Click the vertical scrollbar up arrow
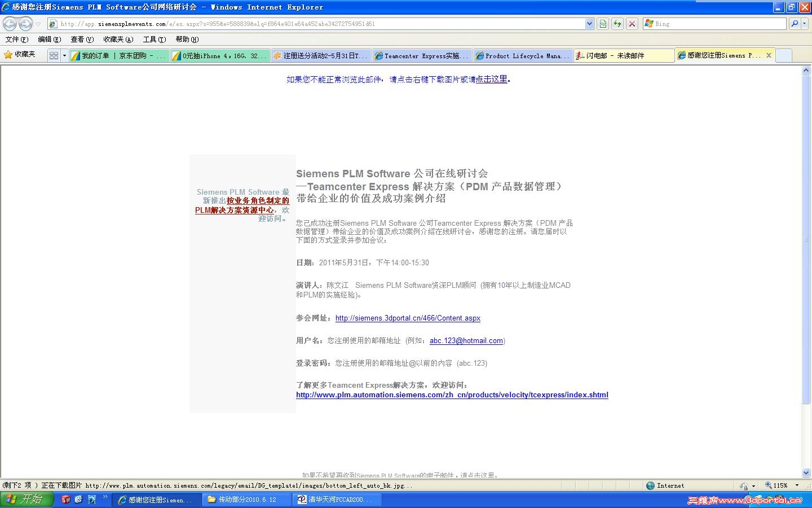 point(806,71)
